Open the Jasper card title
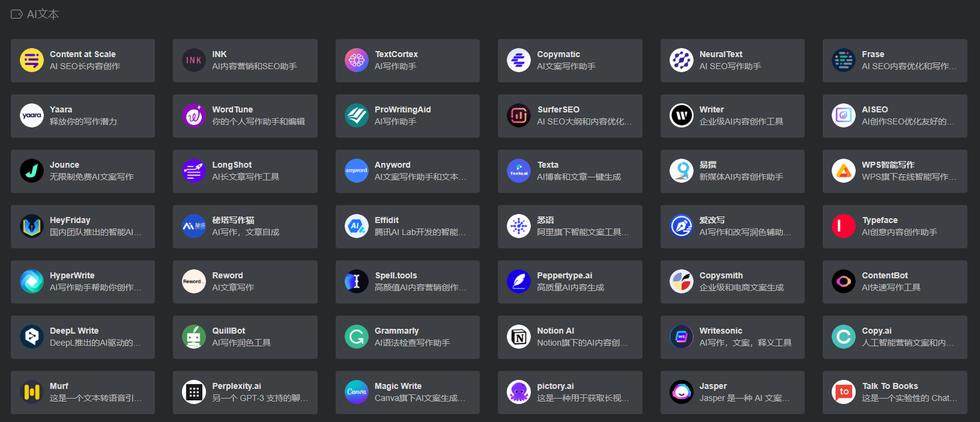The width and height of the screenshot is (980, 422). coord(713,386)
